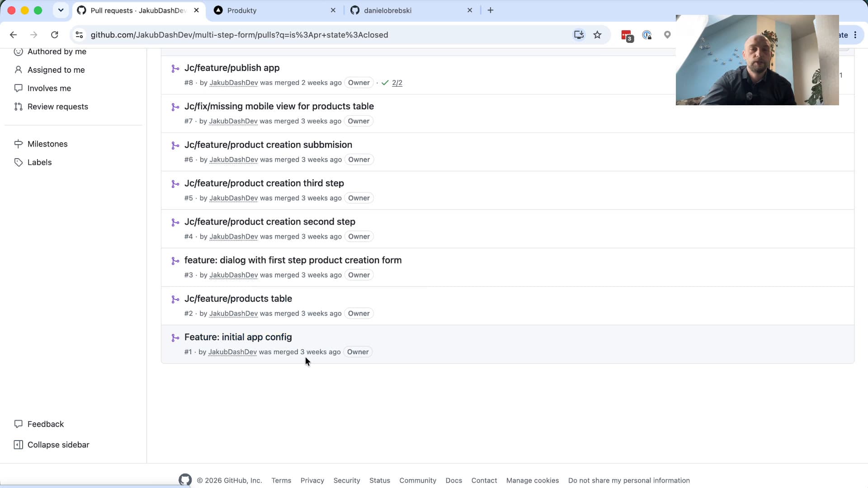Viewport: 868px width, 488px height.
Task: Click JakubDashDev author link on PR #1
Action: 232,352
